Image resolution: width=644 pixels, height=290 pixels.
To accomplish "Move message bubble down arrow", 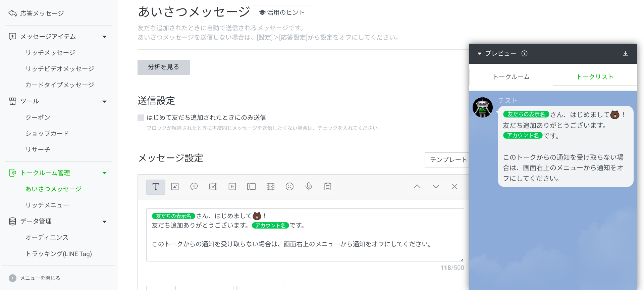I will tap(436, 187).
